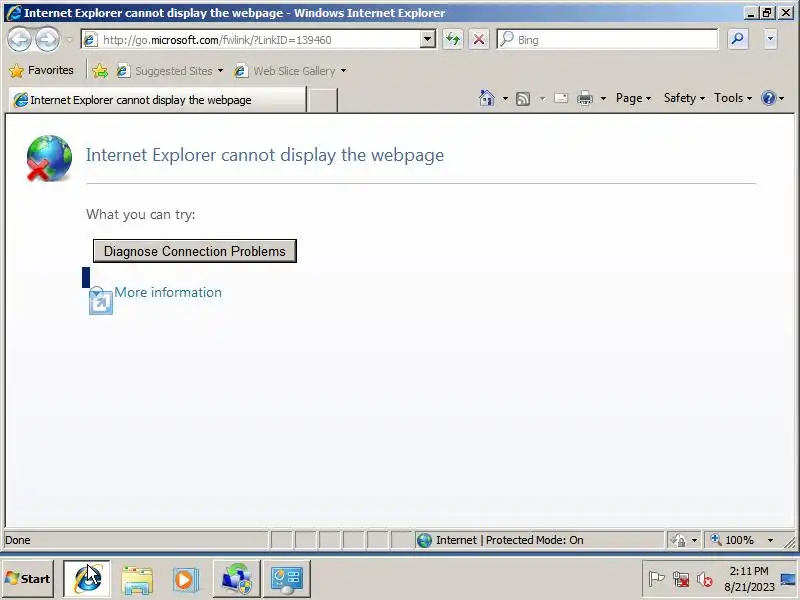Launch Windows Media Player from taskbar

pos(185,580)
